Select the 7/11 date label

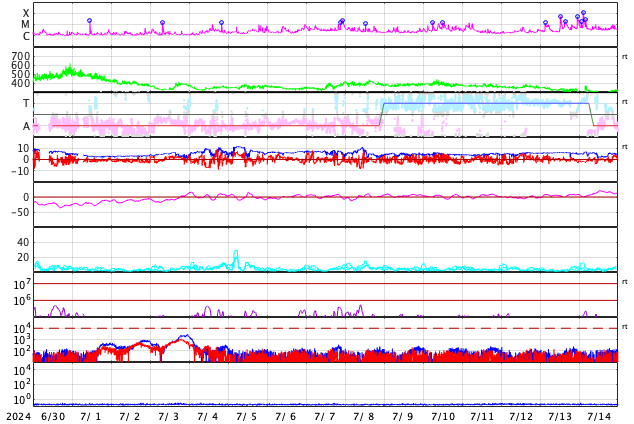pyautogui.click(x=482, y=416)
